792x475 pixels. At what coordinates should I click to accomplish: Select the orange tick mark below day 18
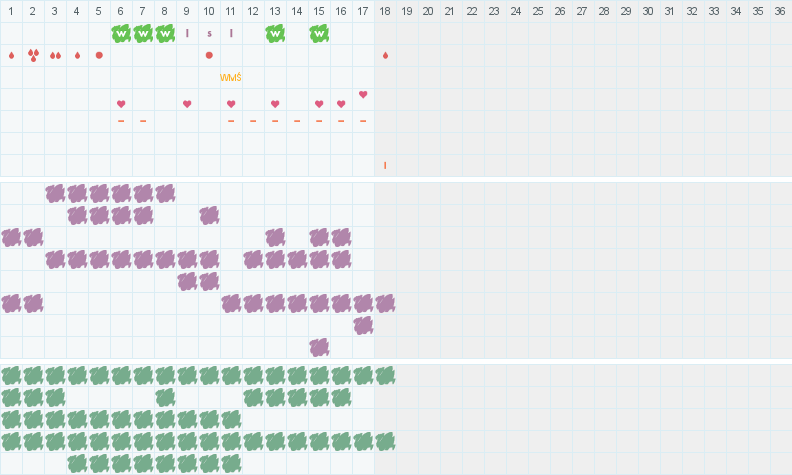(385, 165)
